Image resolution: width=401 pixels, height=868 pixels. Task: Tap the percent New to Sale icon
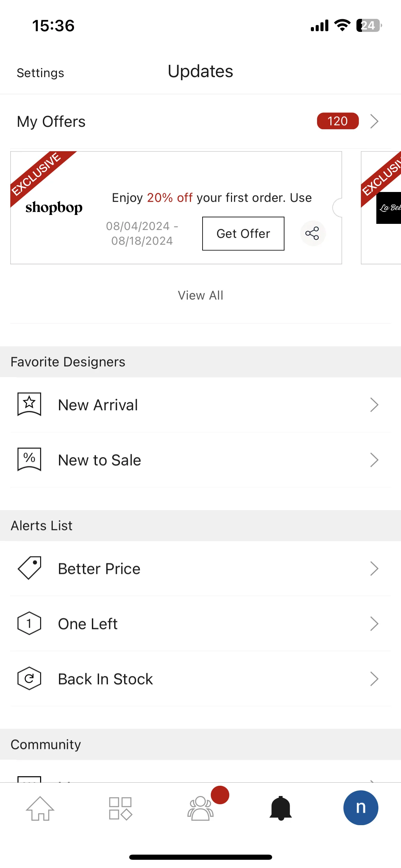[29, 459]
